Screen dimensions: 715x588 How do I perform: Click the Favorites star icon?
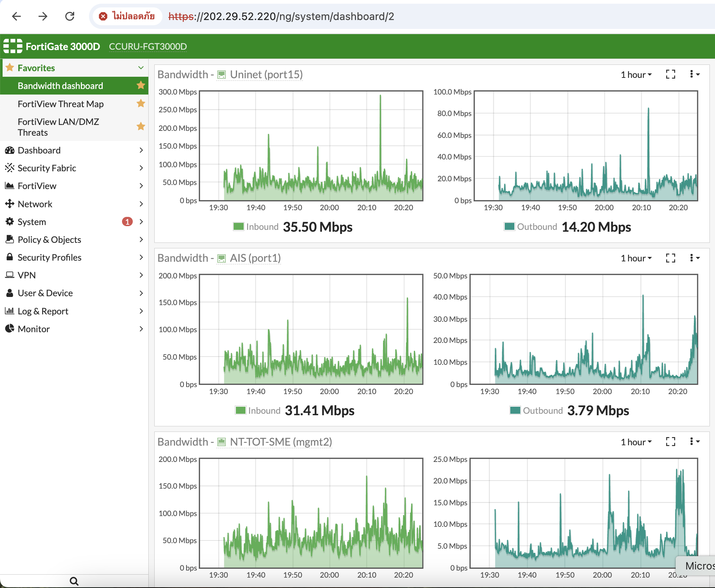click(x=10, y=67)
